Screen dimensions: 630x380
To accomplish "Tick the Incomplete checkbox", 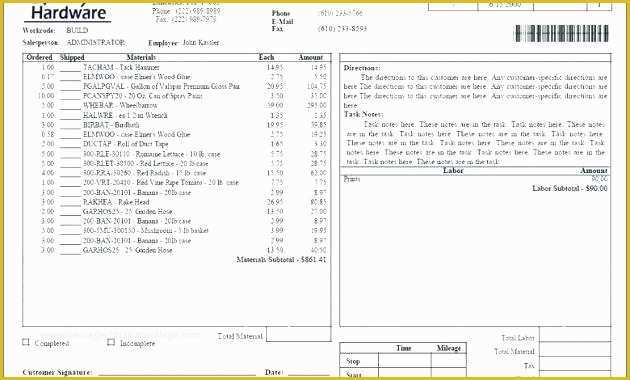I will click(111, 342).
